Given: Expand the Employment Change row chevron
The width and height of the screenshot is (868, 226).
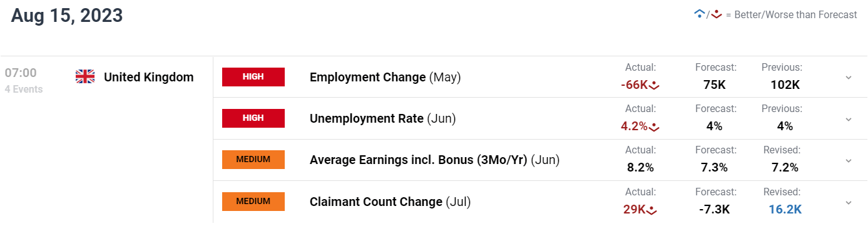Looking at the screenshot, I should [849, 78].
